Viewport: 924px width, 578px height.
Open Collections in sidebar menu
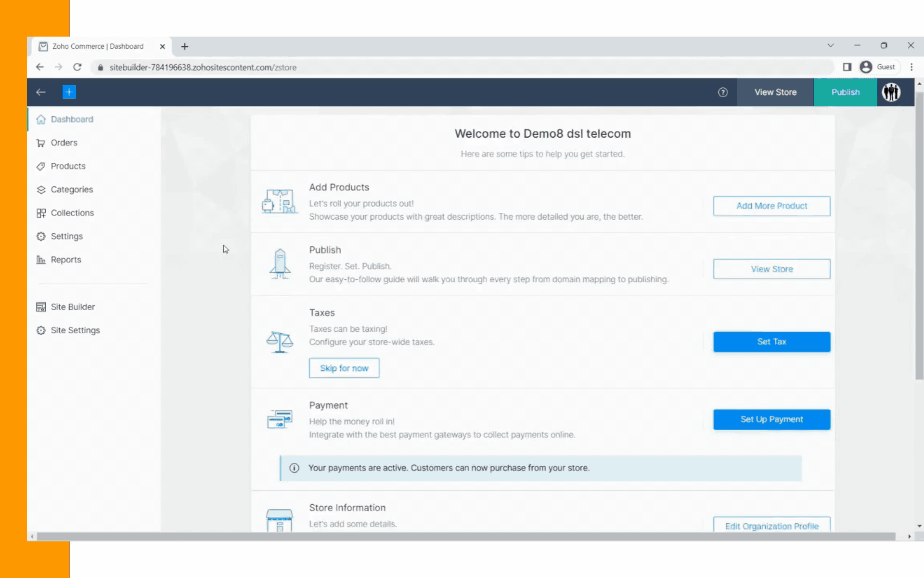(73, 213)
